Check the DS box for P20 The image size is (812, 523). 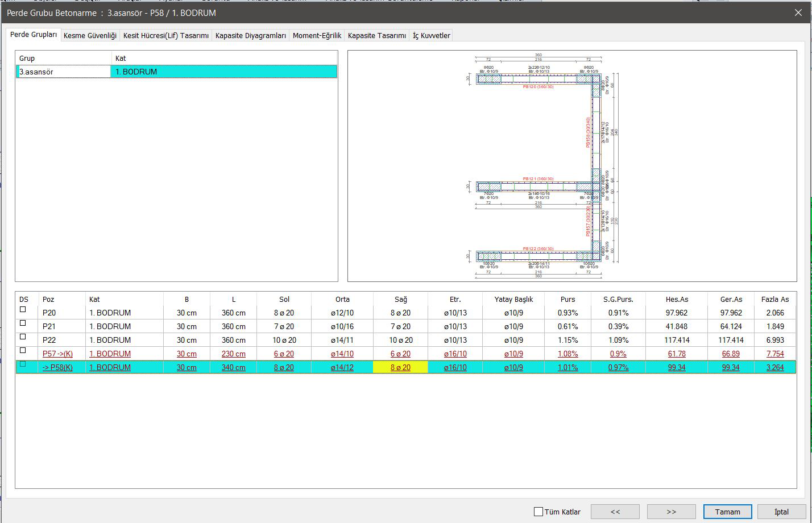(x=23, y=309)
